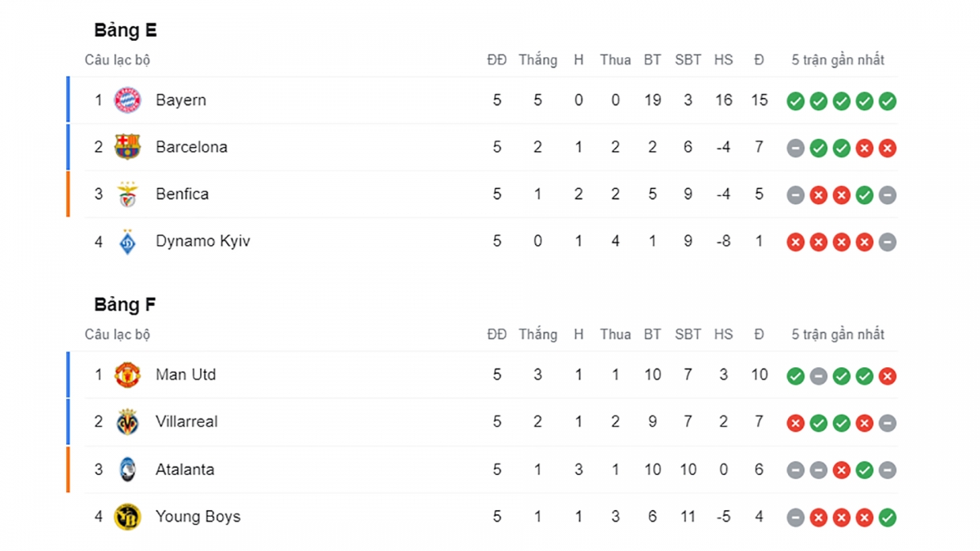Open the Man Utd crest icon
The image size is (980, 551).
127,375
